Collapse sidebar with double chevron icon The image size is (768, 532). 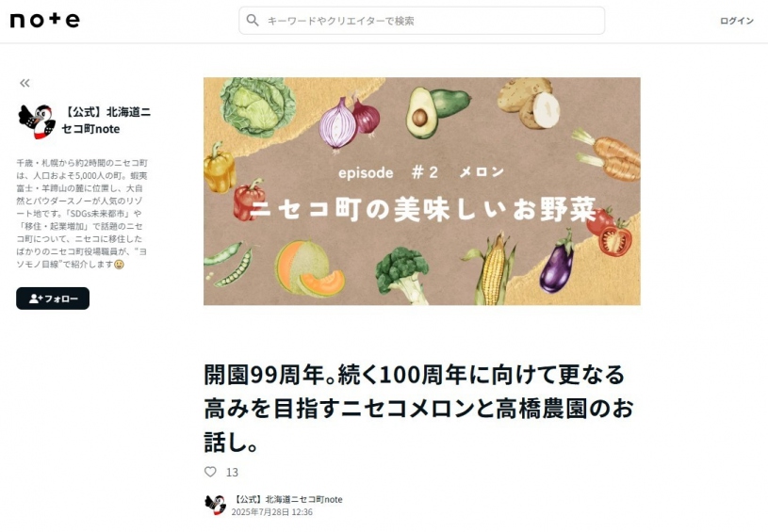click(25, 83)
